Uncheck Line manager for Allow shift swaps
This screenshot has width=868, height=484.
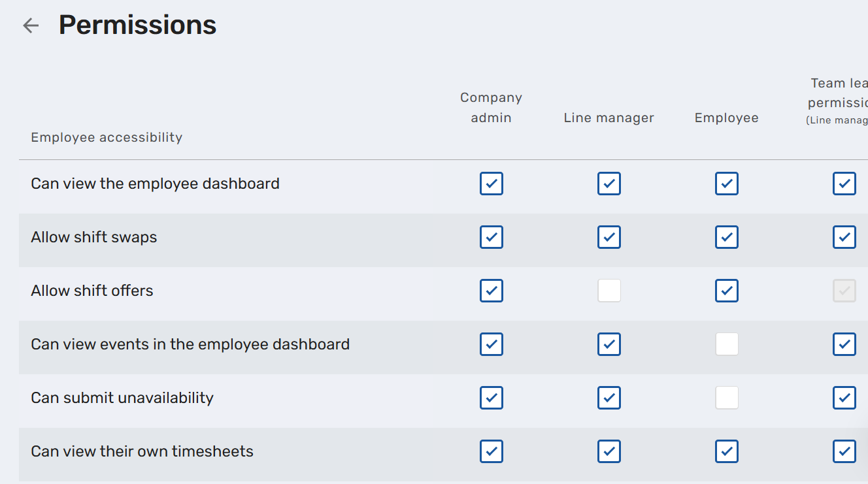609,237
